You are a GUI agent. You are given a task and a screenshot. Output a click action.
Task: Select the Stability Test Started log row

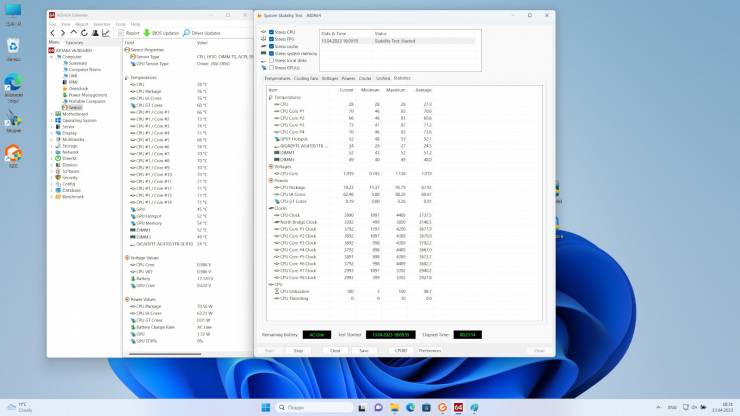397,41
